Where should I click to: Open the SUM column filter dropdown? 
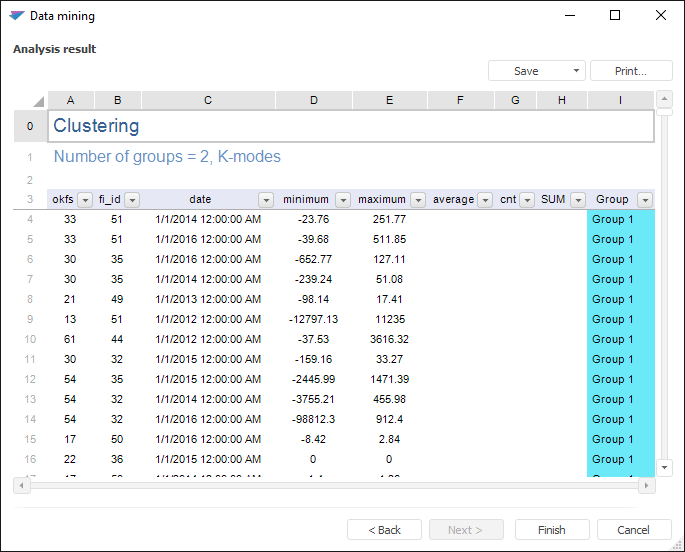coord(577,200)
